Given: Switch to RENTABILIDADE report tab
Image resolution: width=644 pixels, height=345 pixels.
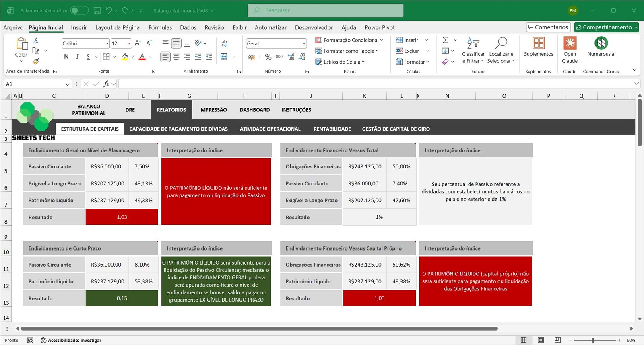Looking at the screenshot, I should (x=332, y=129).
